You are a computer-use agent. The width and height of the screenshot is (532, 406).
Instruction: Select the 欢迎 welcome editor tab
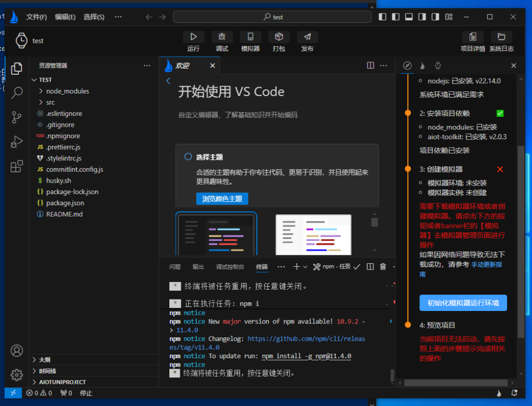tap(190, 65)
